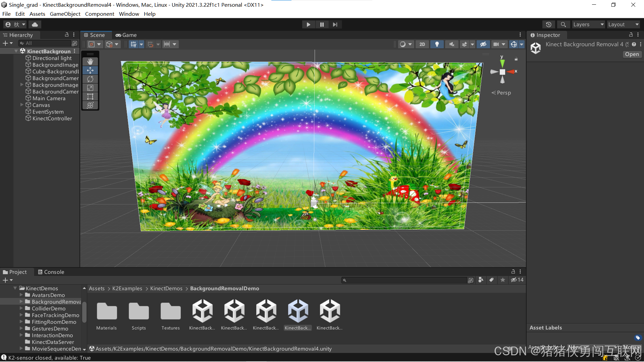The image size is (644, 362).
Task: Open the editor search with the magnifier icon
Action: pyautogui.click(x=563, y=24)
